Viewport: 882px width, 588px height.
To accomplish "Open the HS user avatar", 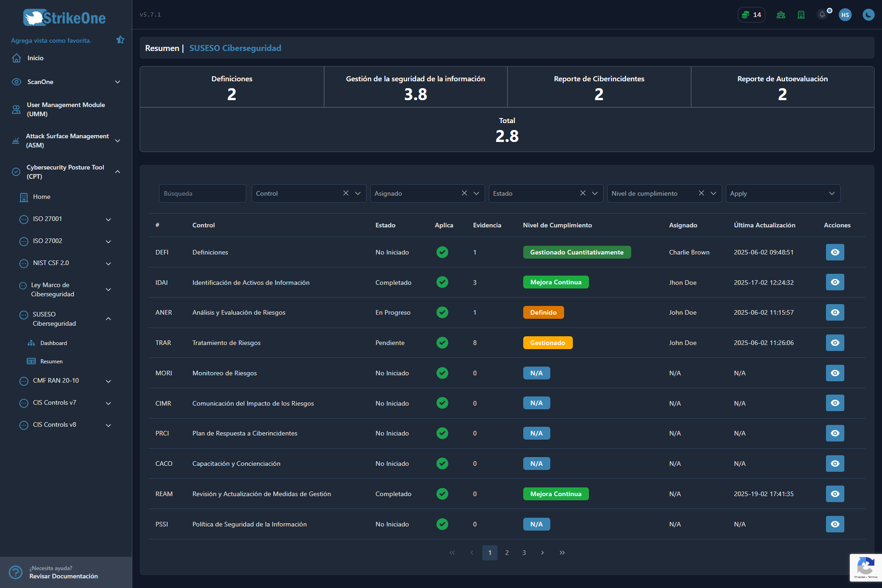I will (x=845, y=15).
